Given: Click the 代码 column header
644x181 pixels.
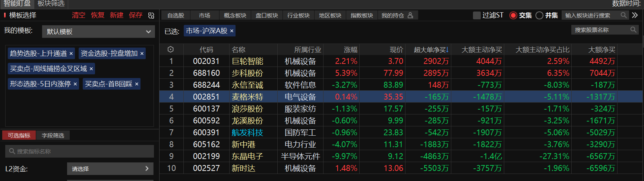Looking at the screenshot, I should click(x=206, y=49).
